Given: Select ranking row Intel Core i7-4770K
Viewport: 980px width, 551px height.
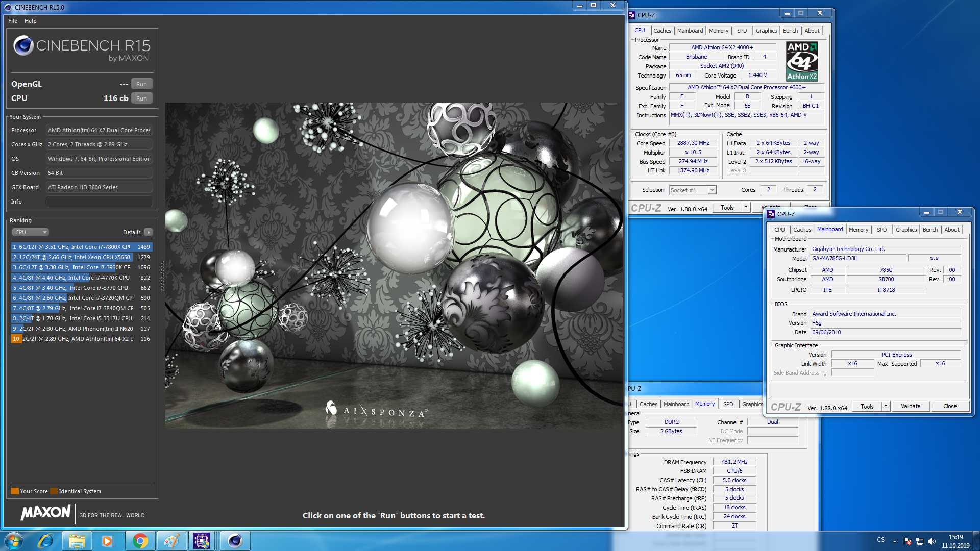Looking at the screenshot, I should tap(82, 278).
